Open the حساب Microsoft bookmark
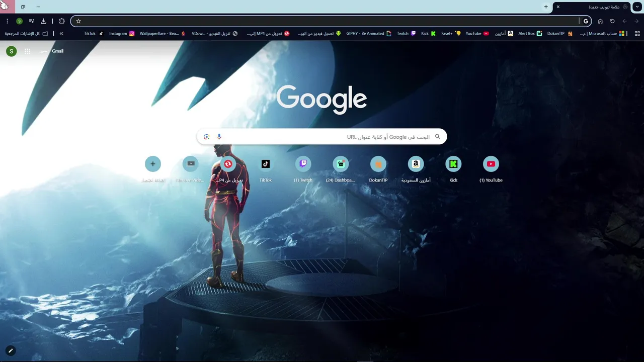This screenshot has height=362, width=644. (x=602, y=34)
